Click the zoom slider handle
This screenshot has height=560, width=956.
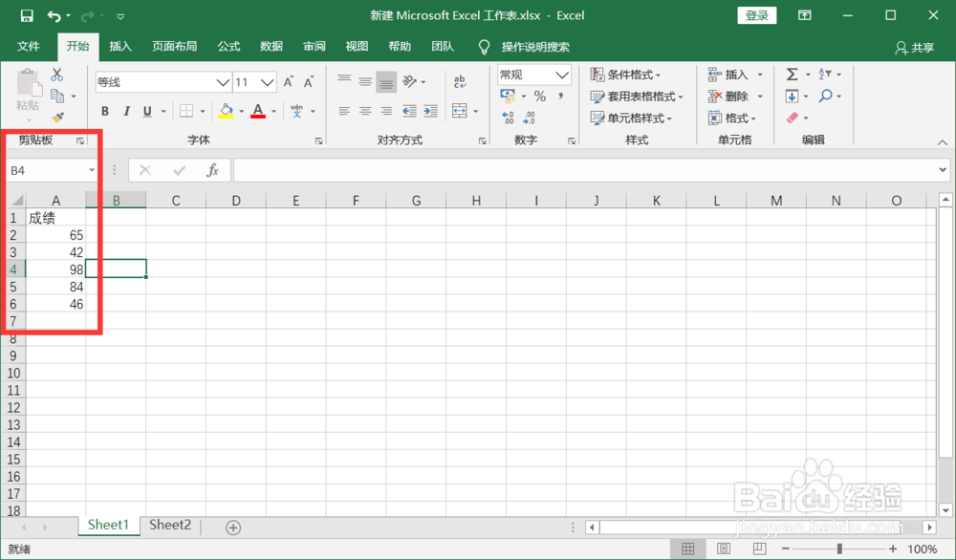[x=839, y=549]
